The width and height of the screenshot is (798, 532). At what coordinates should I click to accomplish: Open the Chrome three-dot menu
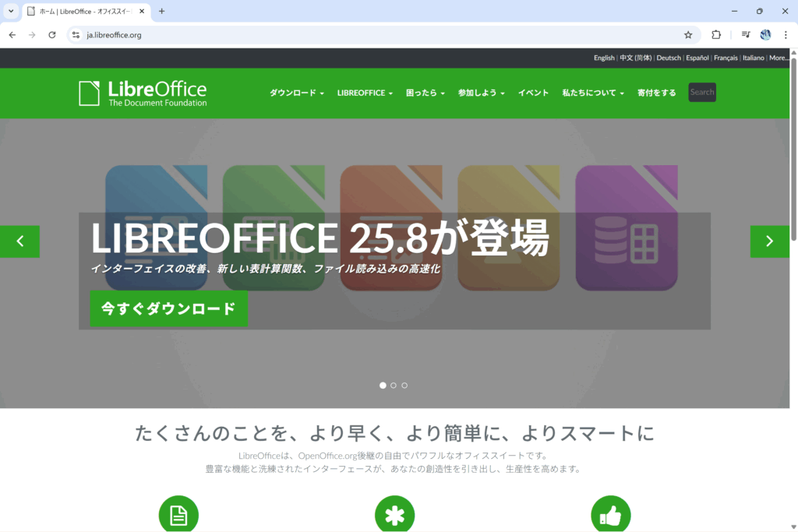786,35
